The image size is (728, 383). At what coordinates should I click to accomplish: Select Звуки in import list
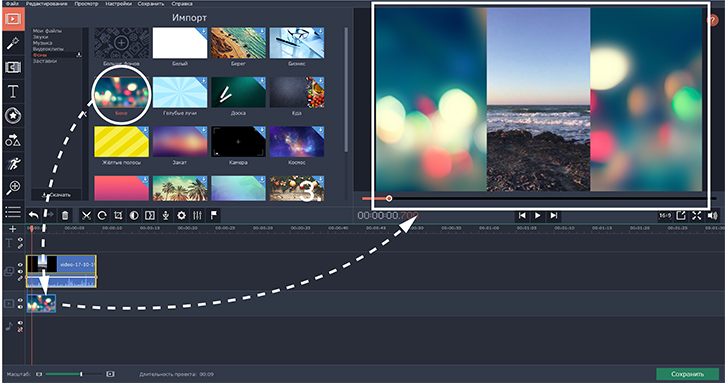pyautogui.click(x=40, y=37)
